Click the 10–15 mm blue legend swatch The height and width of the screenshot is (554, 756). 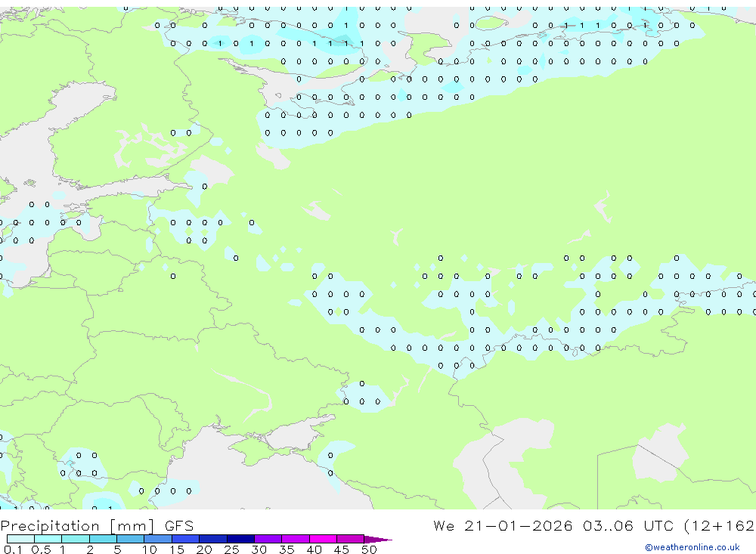pyautogui.click(x=158, y=539)
